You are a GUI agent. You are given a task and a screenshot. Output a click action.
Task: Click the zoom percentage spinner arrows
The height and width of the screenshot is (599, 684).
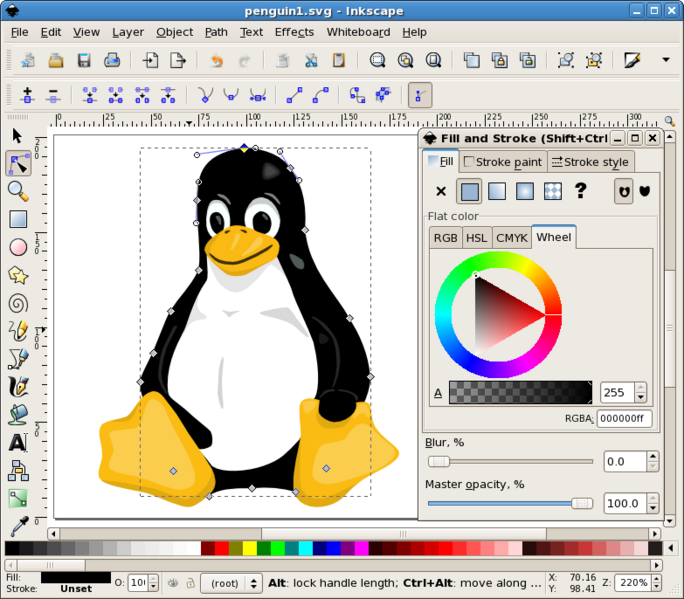[x=657, y=582]
